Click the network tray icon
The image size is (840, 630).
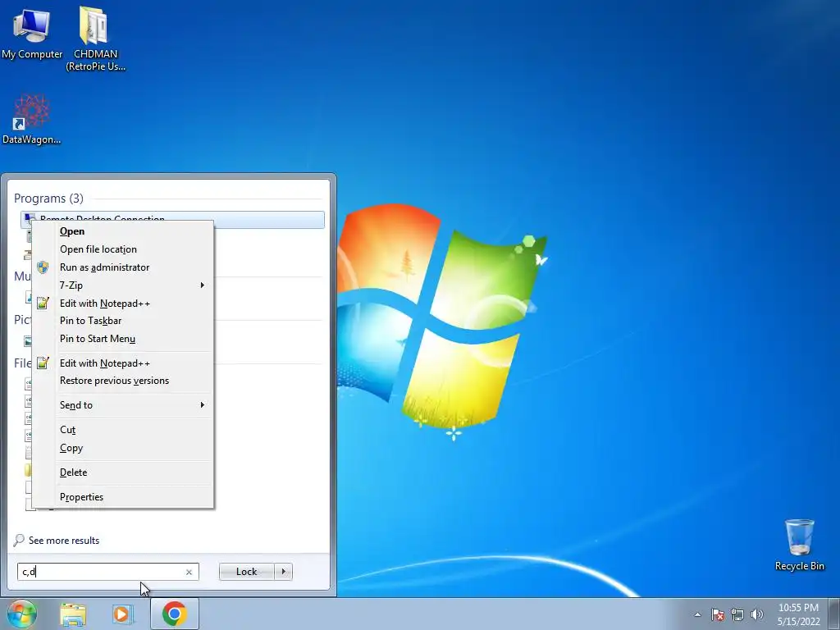tap(737, 614)
